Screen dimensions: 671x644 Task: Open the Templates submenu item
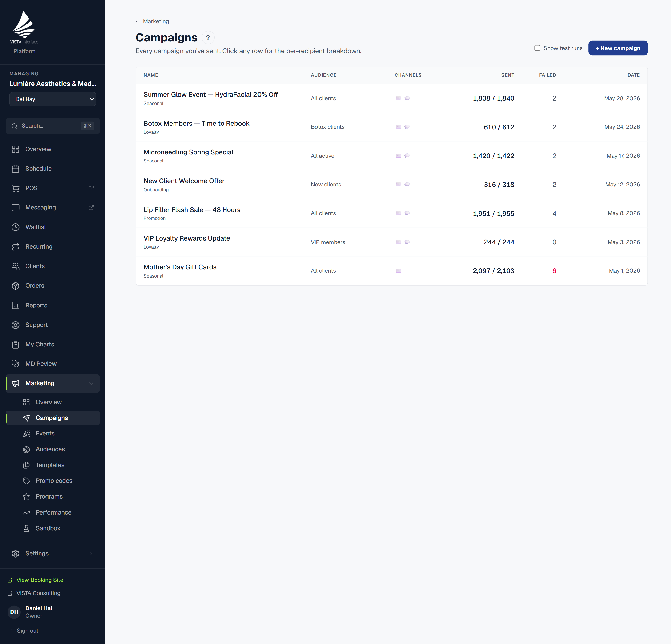[53, 465]
